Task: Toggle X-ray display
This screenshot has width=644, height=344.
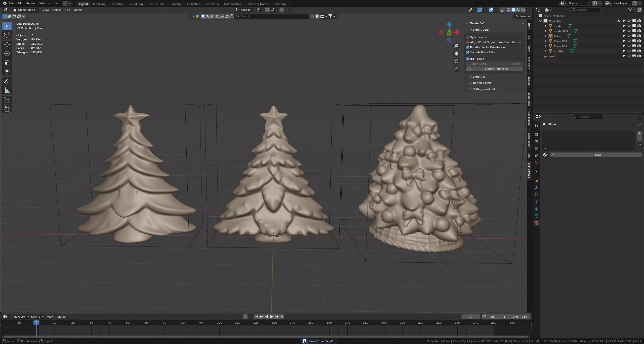Action: click(x=502, y=10)
